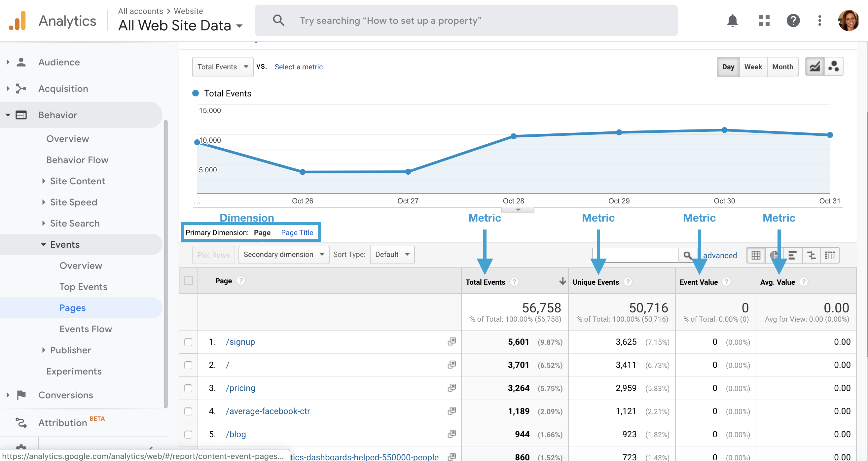Select the data table view icon
868x461 pixels.
point(755,255)
